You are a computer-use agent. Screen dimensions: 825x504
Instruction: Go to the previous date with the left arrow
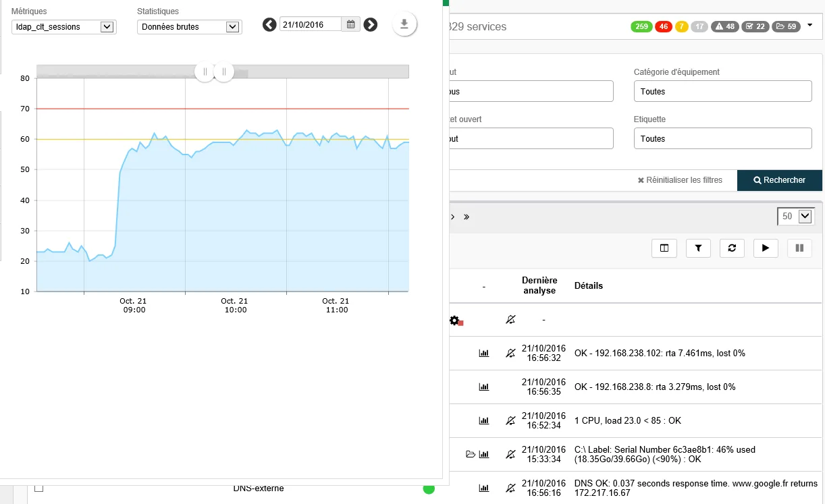(269, 25)
